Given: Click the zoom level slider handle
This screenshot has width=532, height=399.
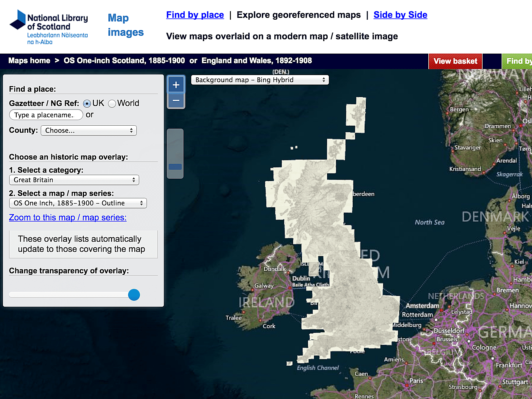Looking at the screenshot, I should pos(175,166).
